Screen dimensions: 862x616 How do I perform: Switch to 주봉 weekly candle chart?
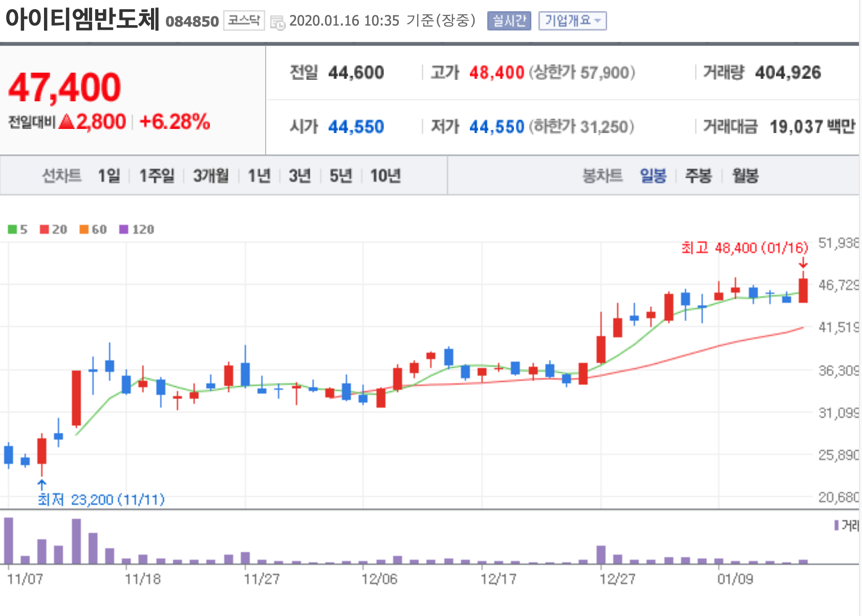point(699,175)
